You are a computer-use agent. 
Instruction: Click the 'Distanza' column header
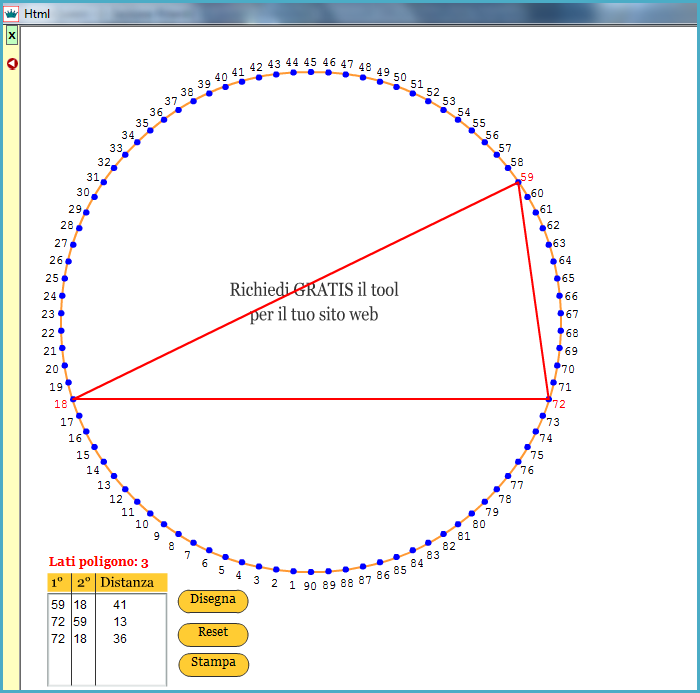point(127,583)
